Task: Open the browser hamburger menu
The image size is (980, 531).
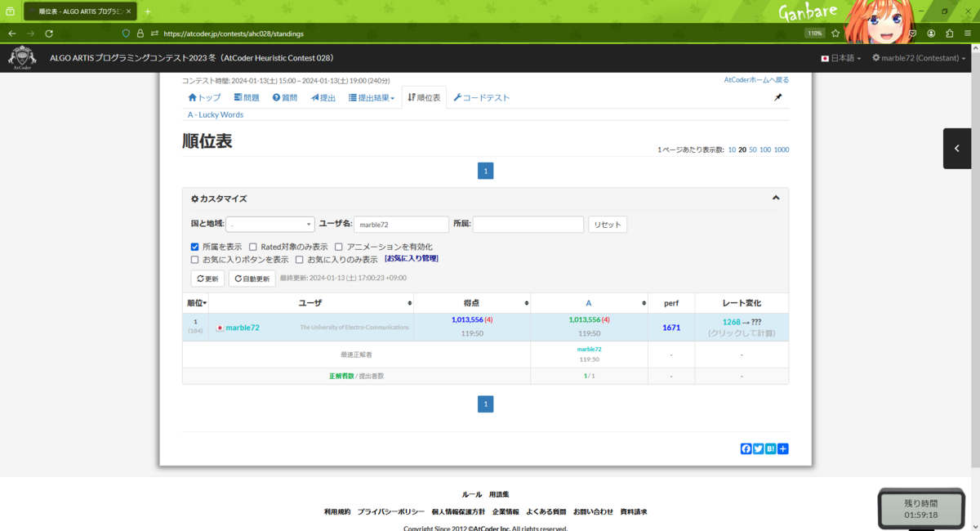Action: point(967,33)
